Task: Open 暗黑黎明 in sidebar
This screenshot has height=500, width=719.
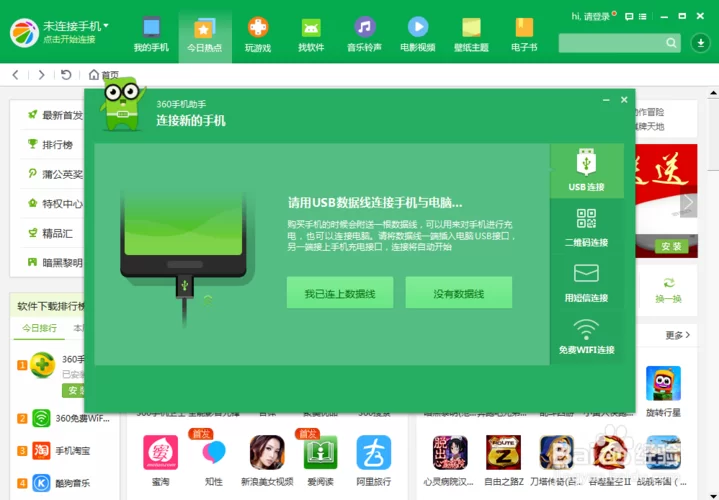Action: 55,262
